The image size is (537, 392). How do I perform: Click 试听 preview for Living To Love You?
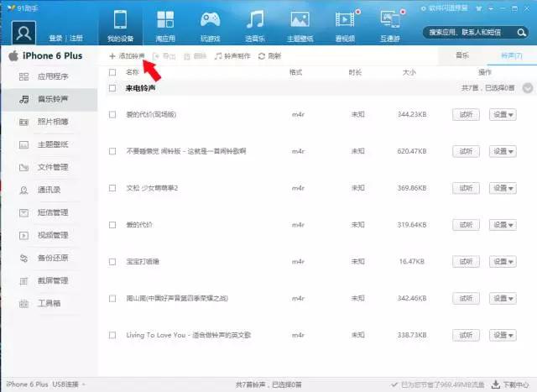pos(466,335)
